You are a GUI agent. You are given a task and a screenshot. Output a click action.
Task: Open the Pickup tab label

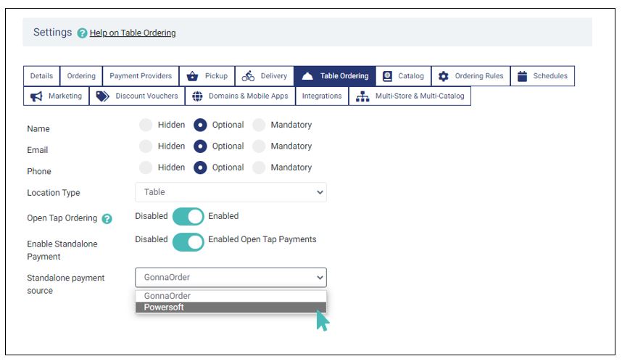(216, 76)
